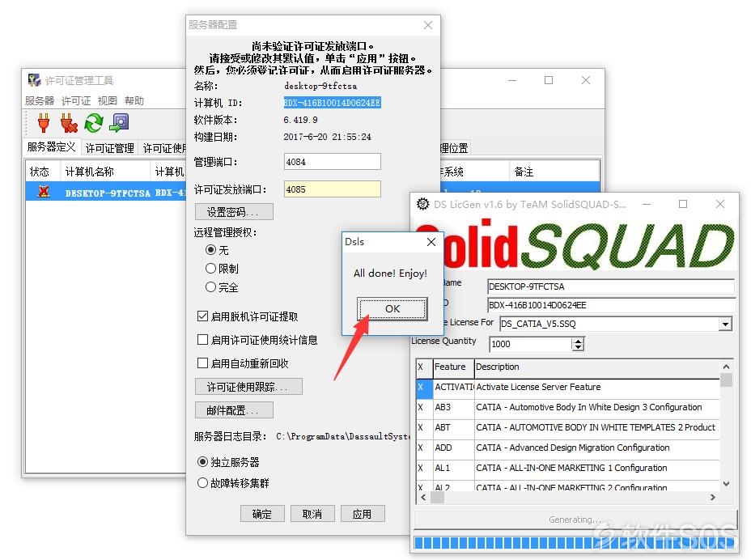Select 独立服务器 radio button
Image resolution: width=751 pixels, height=560 pixels.
[202, 462]
